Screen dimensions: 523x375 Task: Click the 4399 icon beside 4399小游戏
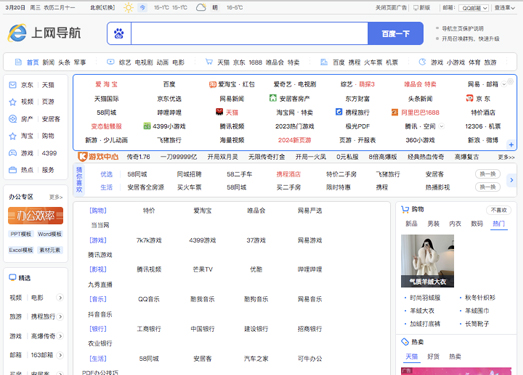pos(147,126)
